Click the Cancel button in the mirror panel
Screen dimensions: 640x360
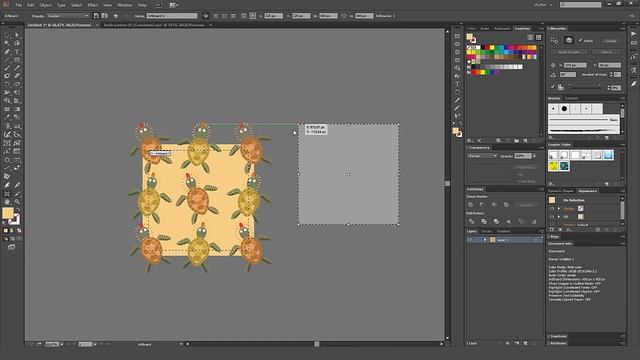[607, 52]
